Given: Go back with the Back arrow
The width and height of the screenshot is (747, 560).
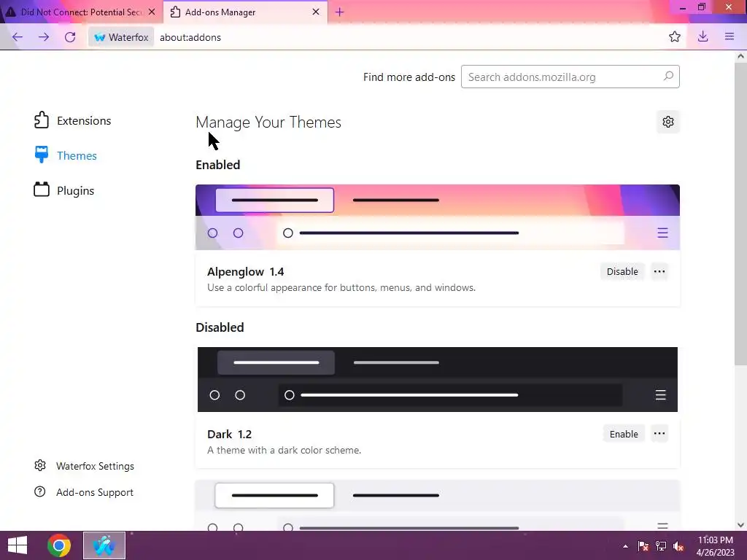Looking at the screenshot, I should [x=18, y=37].
